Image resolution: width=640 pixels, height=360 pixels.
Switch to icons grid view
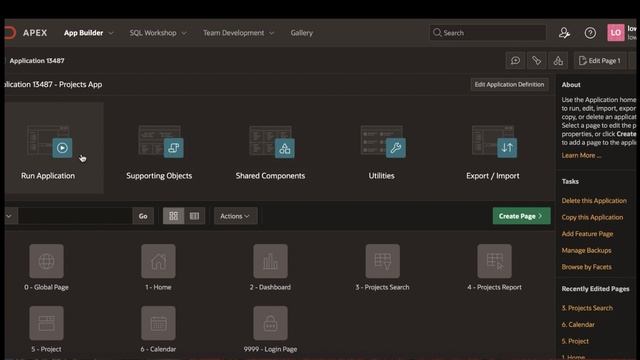[173, 216]
